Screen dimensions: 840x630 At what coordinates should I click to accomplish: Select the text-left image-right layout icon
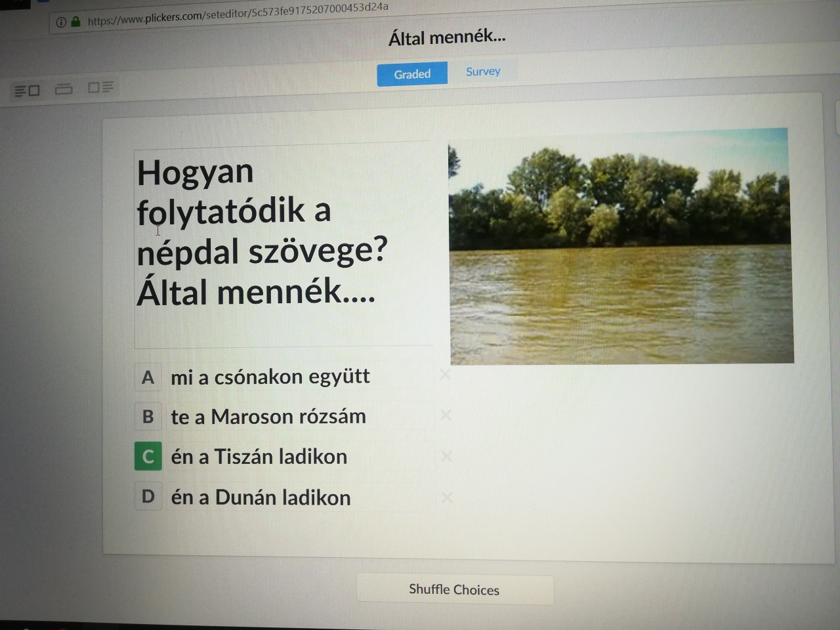27,91
